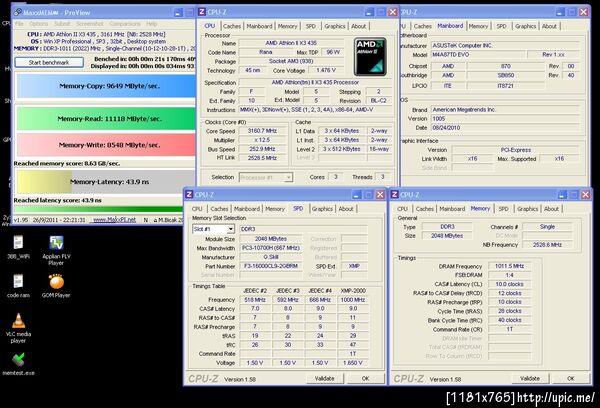Click the MaxxMEM PreView title bar icon
The height and width of the screenshot is (408, 600).
pos(18,12)
